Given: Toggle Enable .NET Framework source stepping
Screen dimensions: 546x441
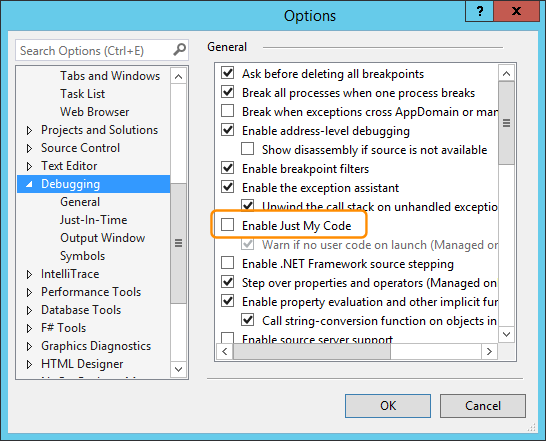Looking at the screenshot, I should [228, 263].
